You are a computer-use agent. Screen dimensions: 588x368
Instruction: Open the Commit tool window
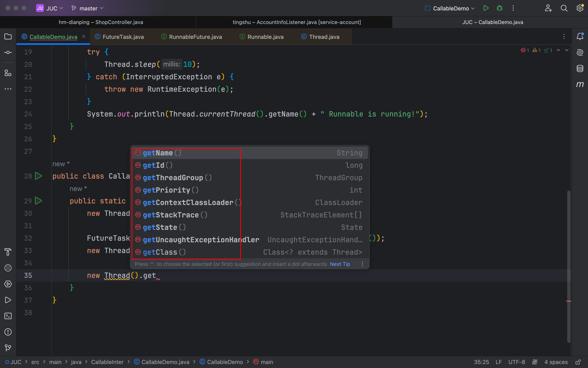tap(8, 53)
